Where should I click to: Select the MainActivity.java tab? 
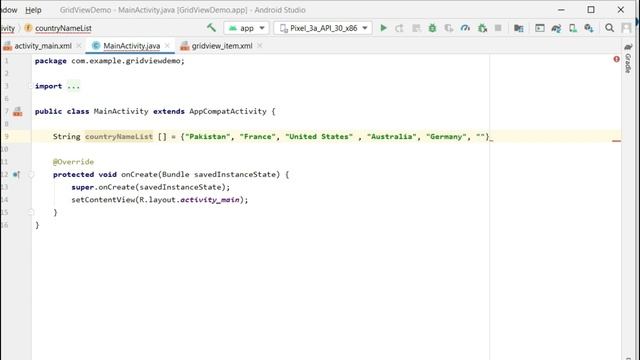pyautogui.click(x=131, y=46)
